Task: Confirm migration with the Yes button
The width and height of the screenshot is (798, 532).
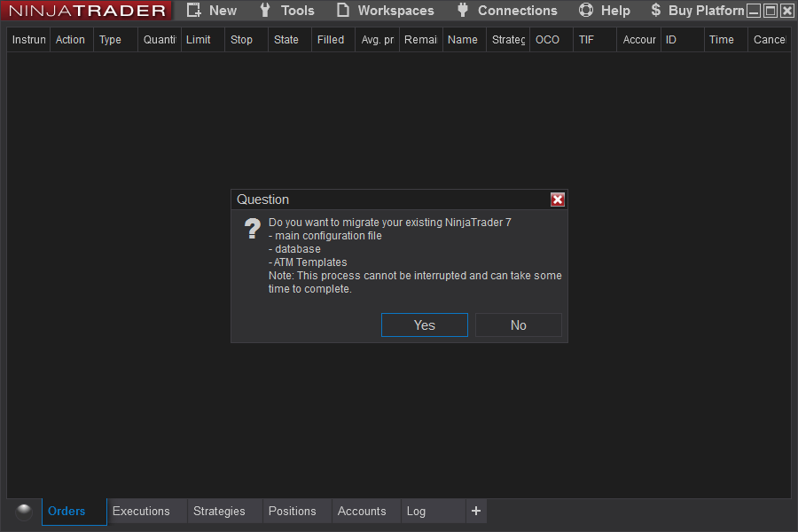Action: [x=424, y=325]
